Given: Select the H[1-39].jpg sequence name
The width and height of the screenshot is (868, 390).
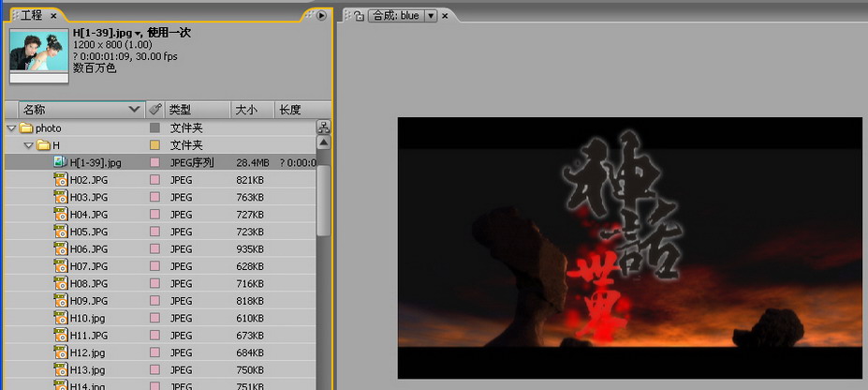Looking at the screenshot, I should click(x=96, y=163).
